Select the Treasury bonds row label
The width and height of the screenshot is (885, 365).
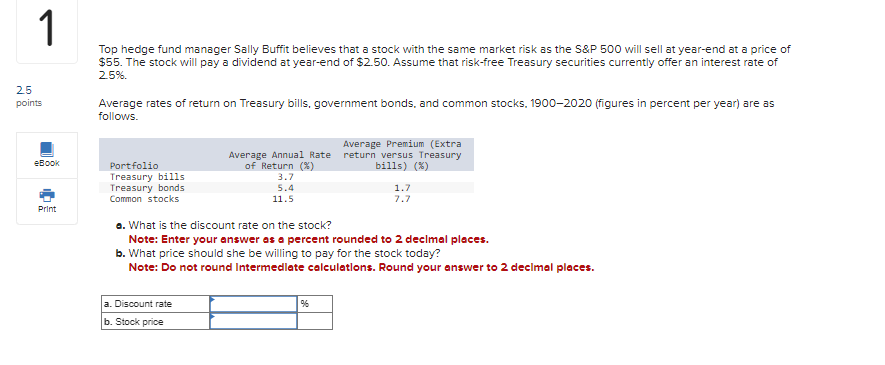click(147, 188)
